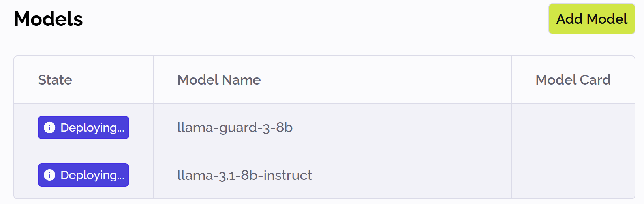Click State cell area beside llama-guard-3-8b badge
The image size is (644, 204).
point(141,127)
